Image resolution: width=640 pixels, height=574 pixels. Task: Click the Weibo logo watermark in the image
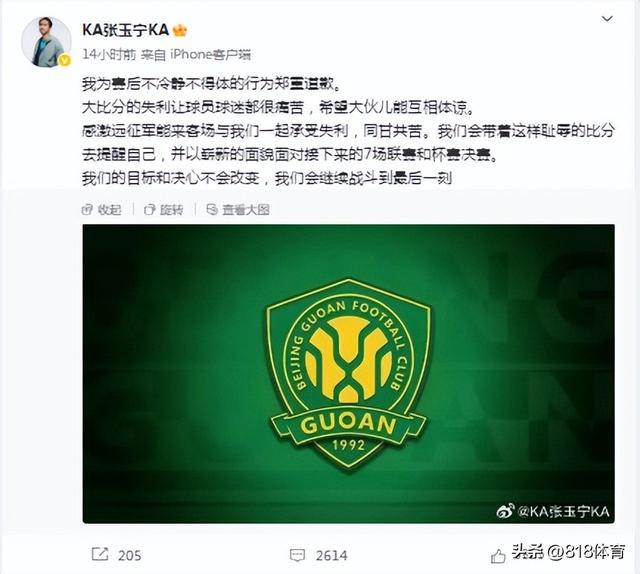pos(505,511)
